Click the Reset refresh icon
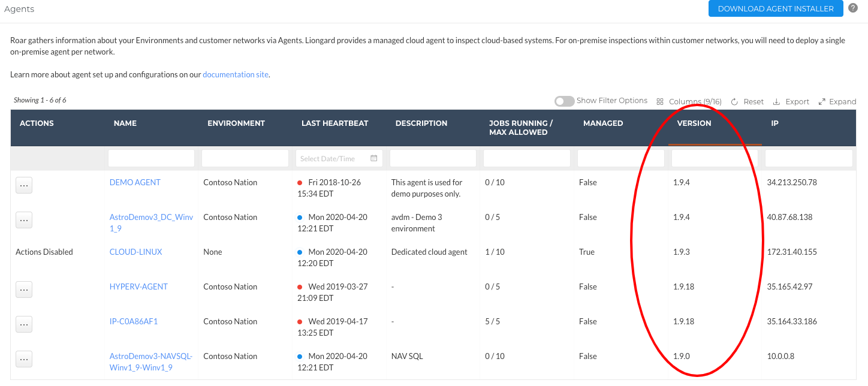 734,102
